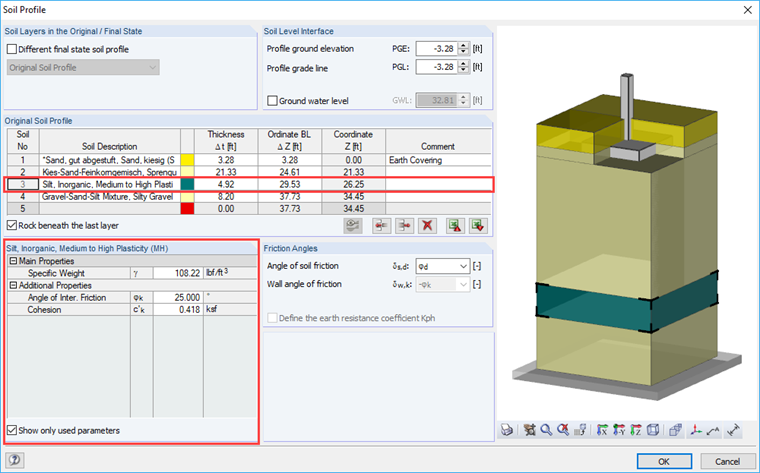Click thickness cell 21.33 of soil 2
This screenshot has height=473, width=760.
click(226, 172)
